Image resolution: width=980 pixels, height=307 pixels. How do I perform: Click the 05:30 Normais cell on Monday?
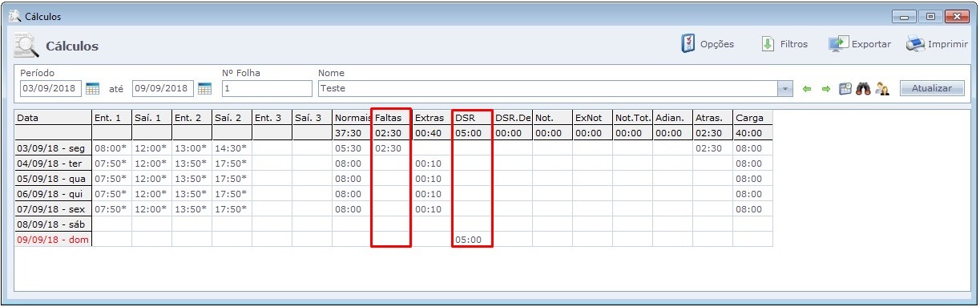(352, 148)
